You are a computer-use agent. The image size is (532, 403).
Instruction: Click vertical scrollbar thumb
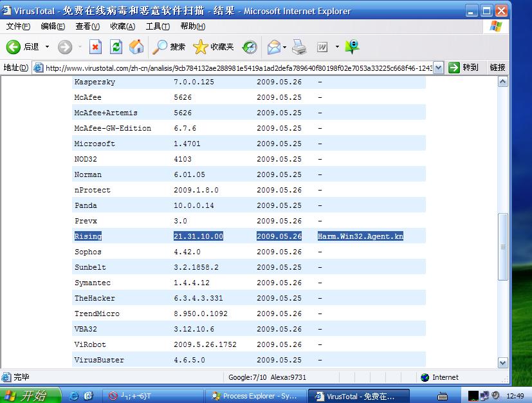pyautogui.click(x=503, y=247)
